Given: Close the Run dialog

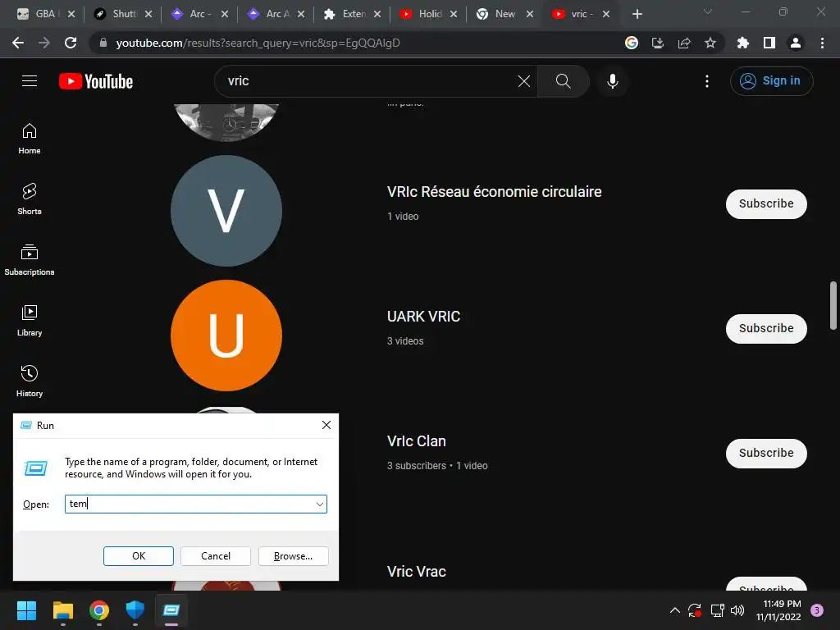Looking at the screenshot, I should (326, 425).
